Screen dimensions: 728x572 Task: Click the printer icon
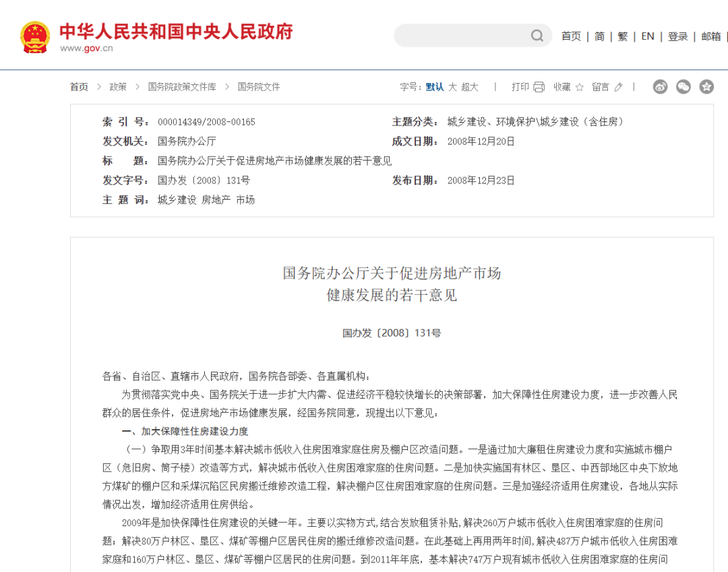[x=539, y=87]
